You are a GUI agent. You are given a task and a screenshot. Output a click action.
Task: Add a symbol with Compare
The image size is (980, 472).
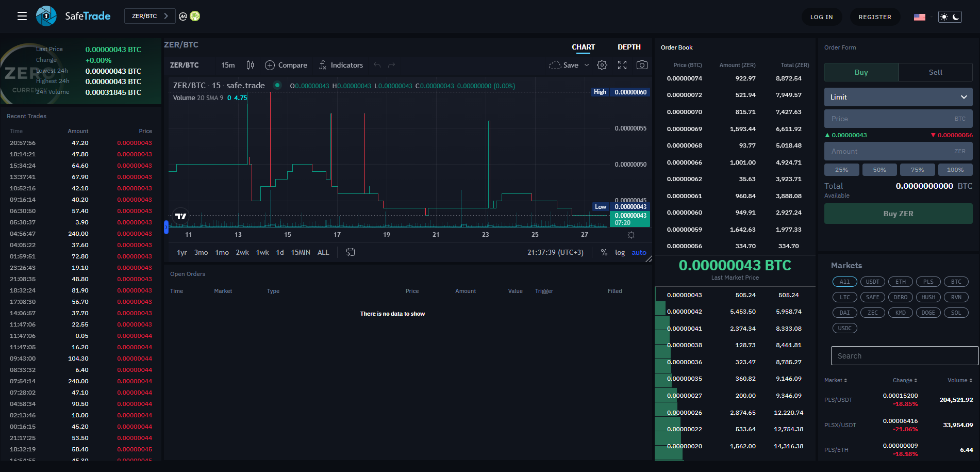coord(286,65)
